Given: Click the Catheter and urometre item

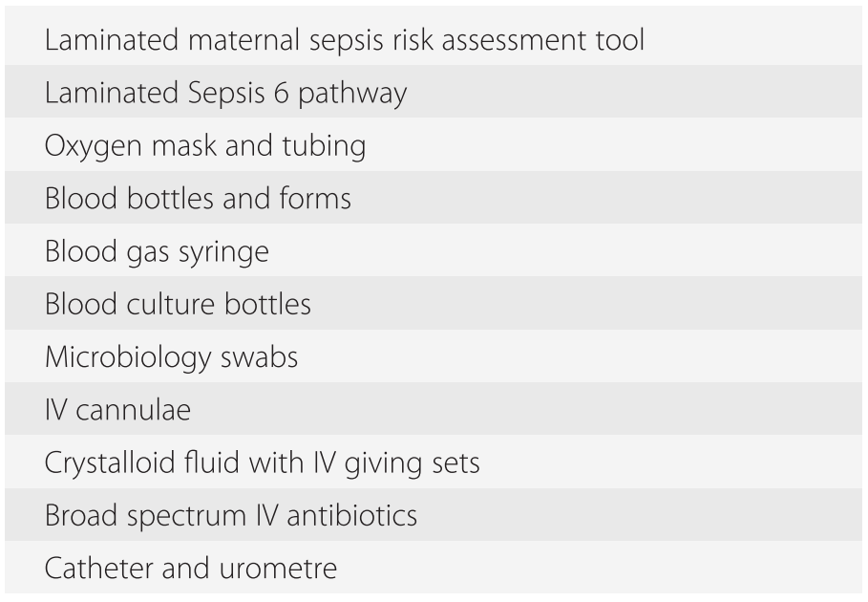Looking at the screenshot, I should [190, 569].
